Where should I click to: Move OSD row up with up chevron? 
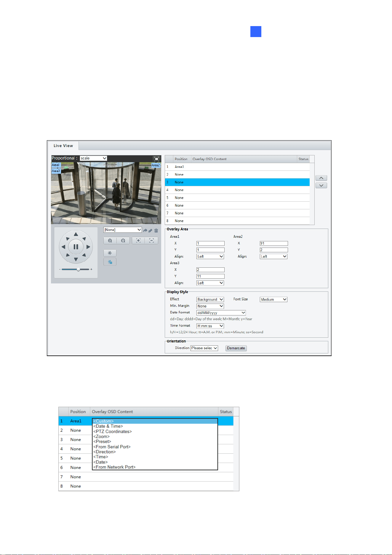pyautogui.click(x=321, y=178)
